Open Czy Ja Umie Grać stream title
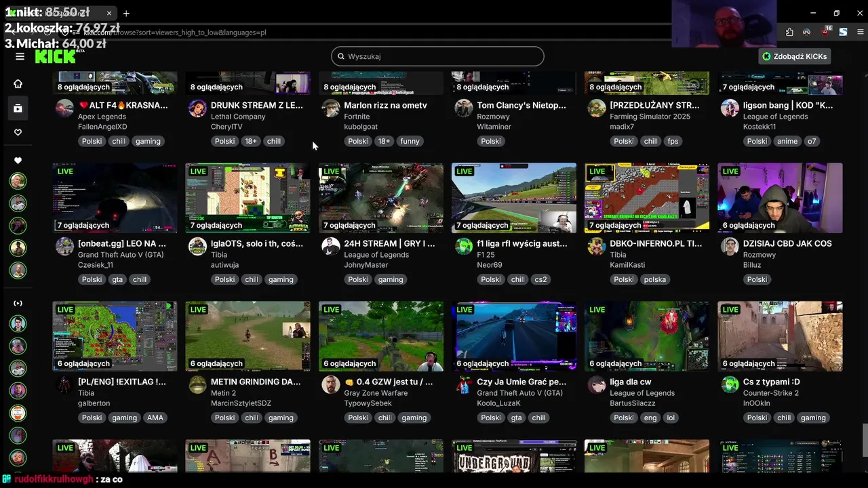 click(521, 382)
